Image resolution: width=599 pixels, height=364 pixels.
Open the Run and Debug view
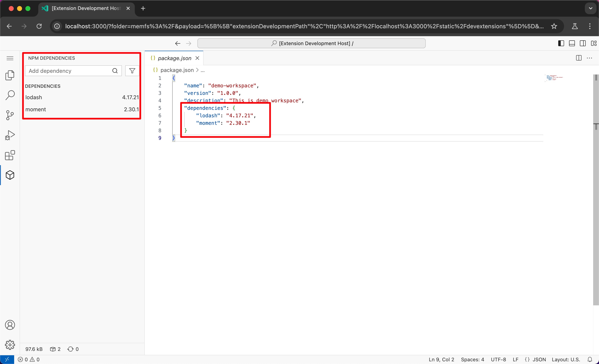coord(10,135)
